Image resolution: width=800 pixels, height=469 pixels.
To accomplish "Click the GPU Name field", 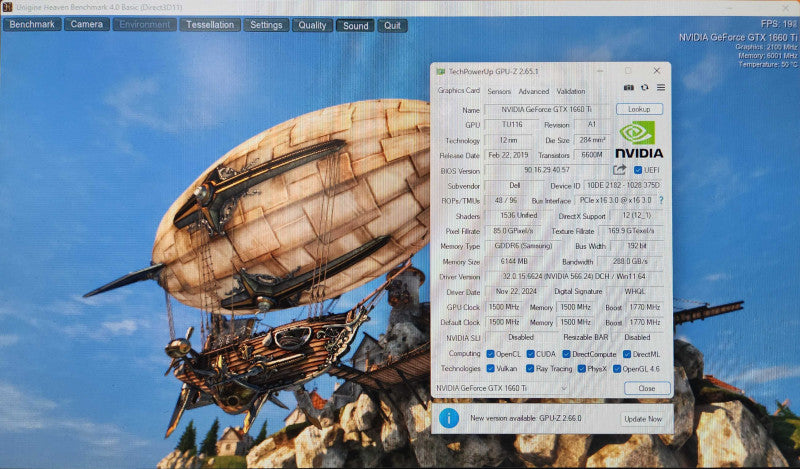I will 546,110.
